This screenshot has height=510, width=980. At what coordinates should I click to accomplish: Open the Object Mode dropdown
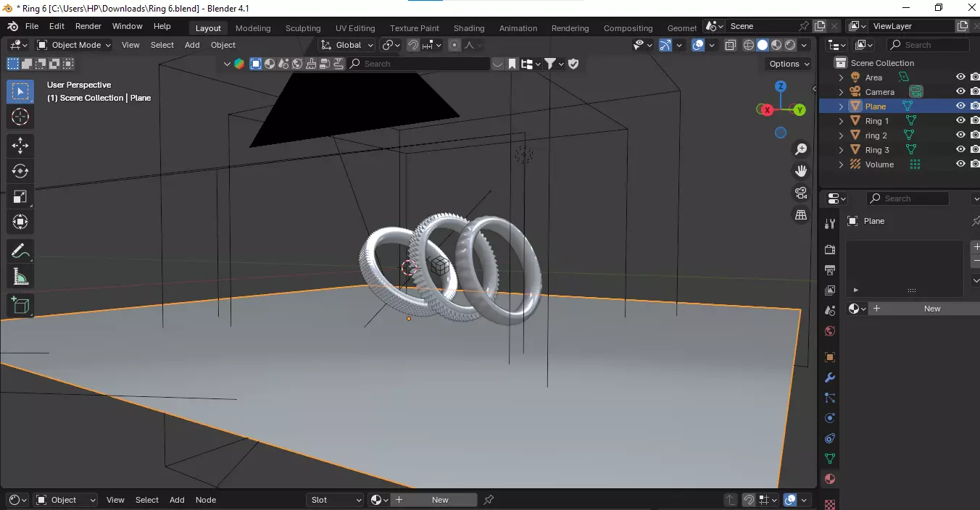point(74,45)
